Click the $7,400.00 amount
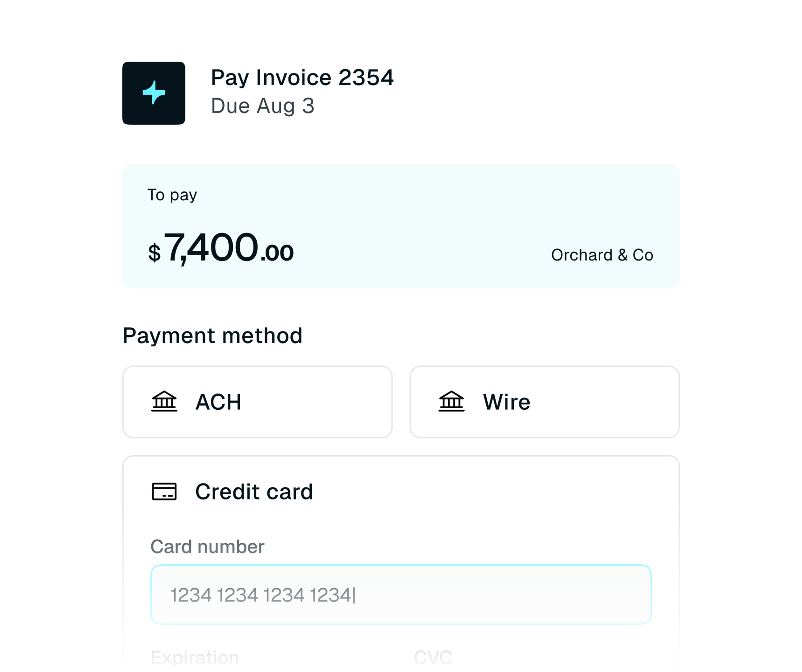The height and width of the screenshot is (672, 802). [x=221, y=248]
